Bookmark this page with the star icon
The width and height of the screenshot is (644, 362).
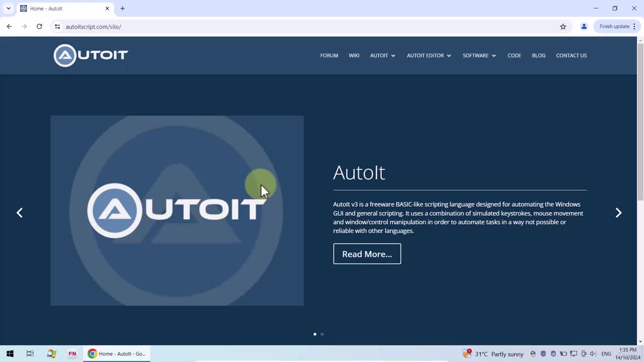point(563,26)
